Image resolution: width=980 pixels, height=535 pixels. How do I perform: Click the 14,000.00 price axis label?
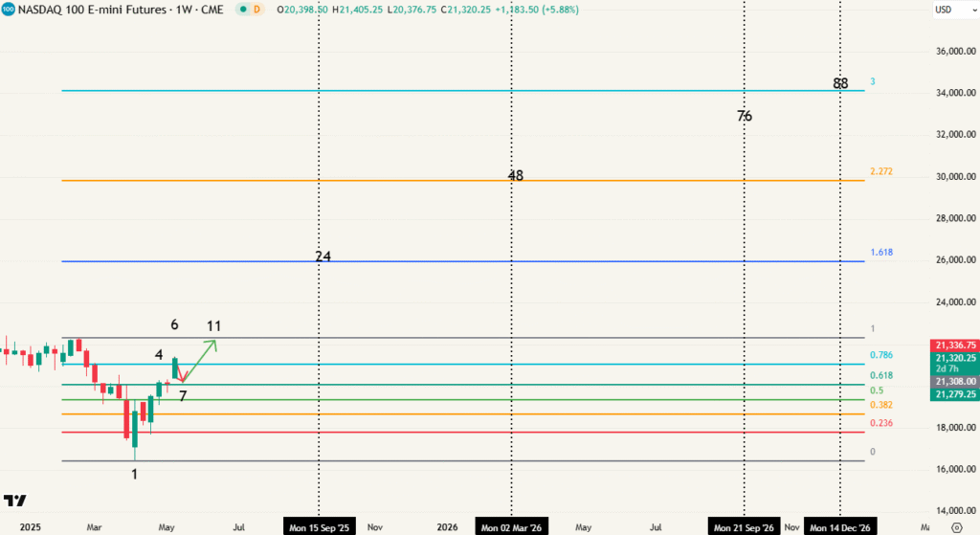tap(956, 511)
